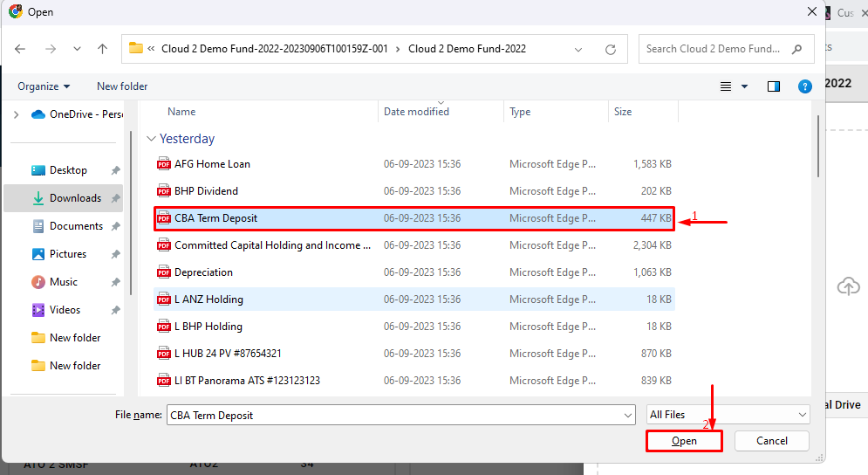This screenshot has height=475, width=868.
Task: Select LI BT Panorama ATS #123123123 file
Action: (414, 381)
